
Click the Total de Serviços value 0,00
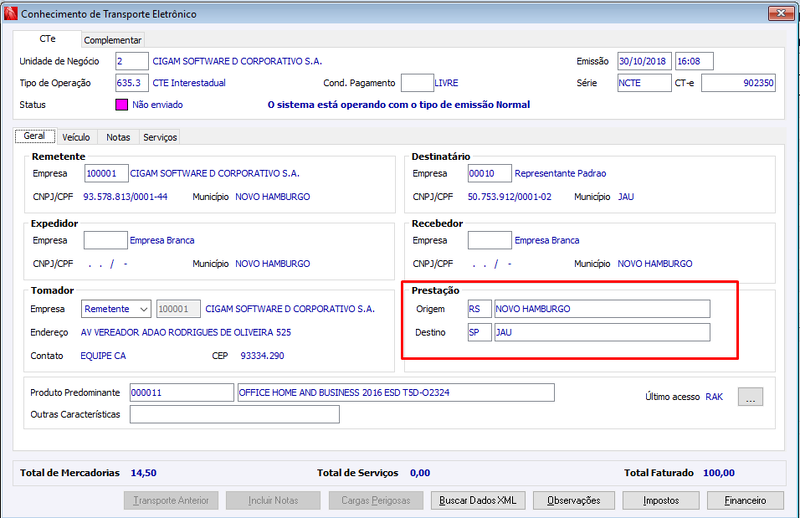pyautogui.click(x=420, y=473)
